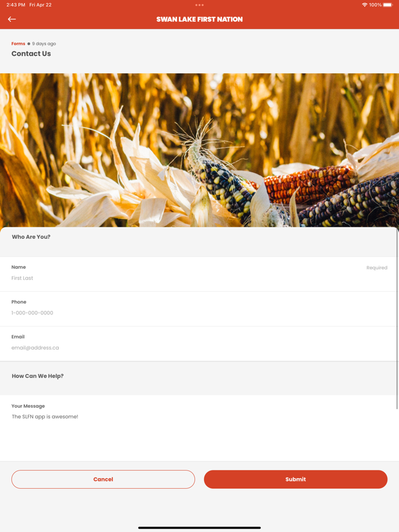Viewport: 399px width, 532px height.
Task: Click the form's vertical scrollbar
Action: (x=397, y=319)
